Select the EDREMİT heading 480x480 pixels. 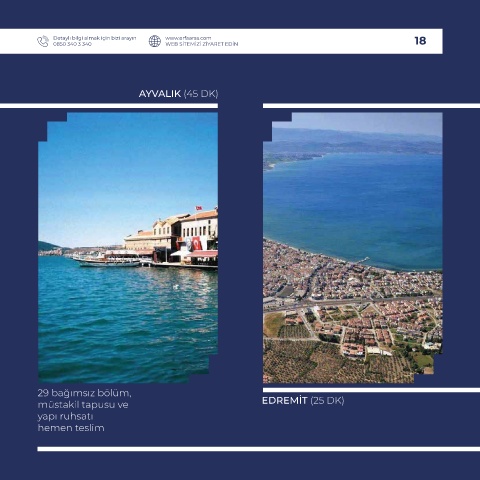(x=284, y=400)
